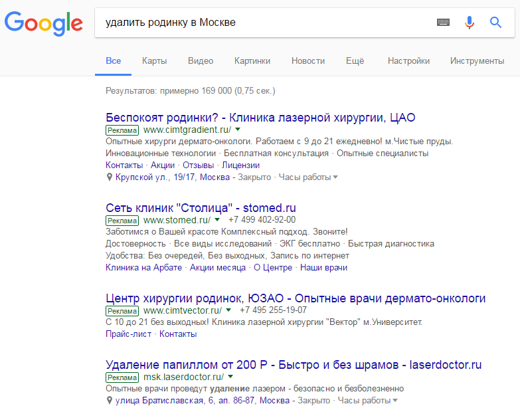520x420 pixels.
Task: Click results count 'примерно 169 000' text
Action: point(196,90)
